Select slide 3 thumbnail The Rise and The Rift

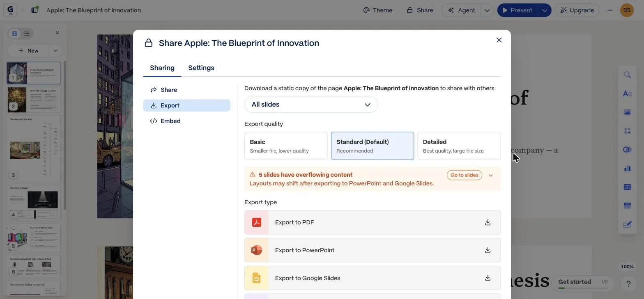coord(34,148)
